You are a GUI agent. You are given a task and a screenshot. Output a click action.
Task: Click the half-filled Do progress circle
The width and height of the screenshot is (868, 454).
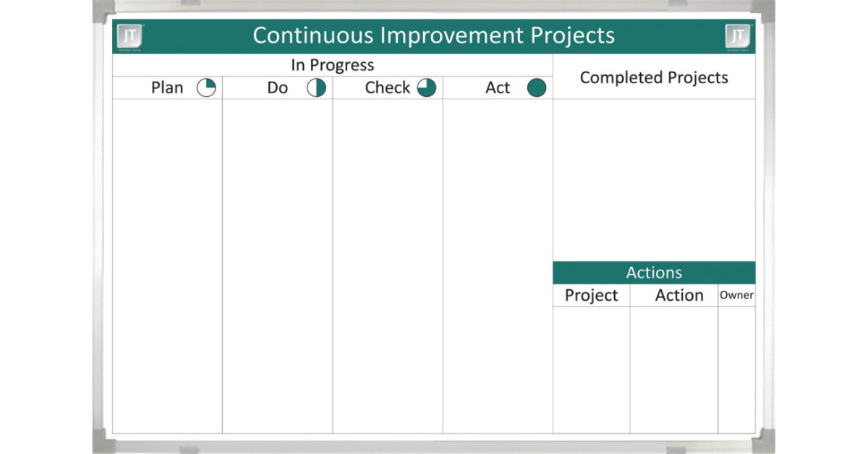tap(316, 88)
